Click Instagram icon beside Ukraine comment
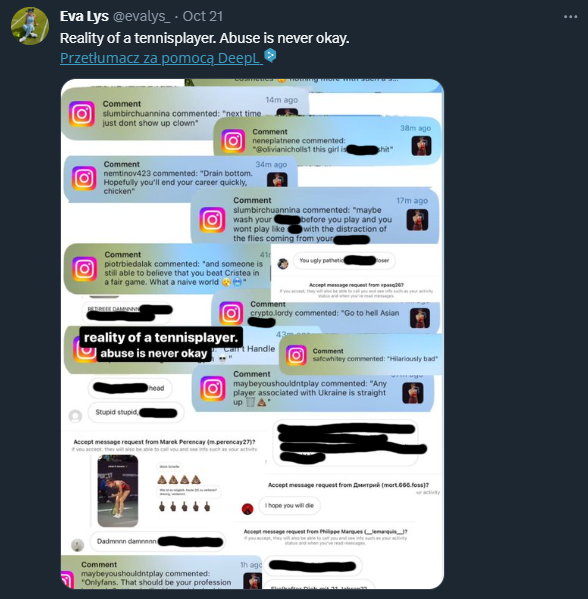The image size is (588, 599). [213, 389]
